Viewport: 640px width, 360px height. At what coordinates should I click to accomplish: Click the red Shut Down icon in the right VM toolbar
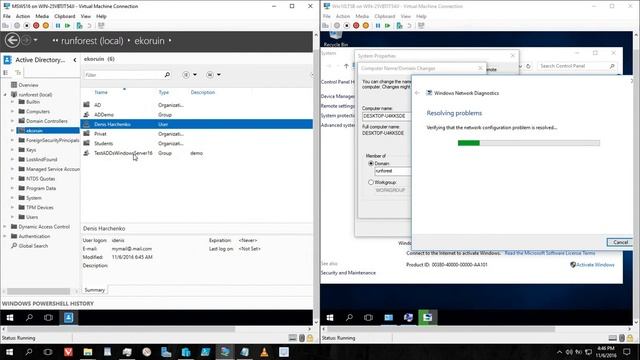coord(356,26)
